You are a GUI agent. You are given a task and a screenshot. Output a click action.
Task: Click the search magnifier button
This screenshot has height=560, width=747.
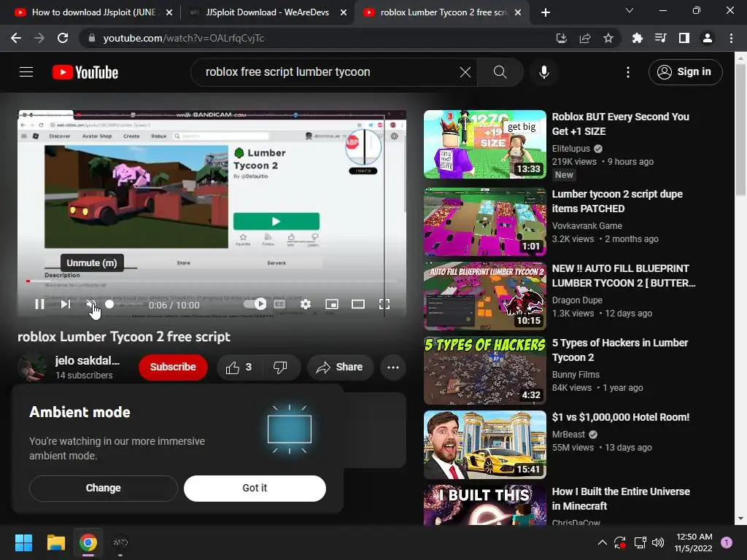pos(500,72)
